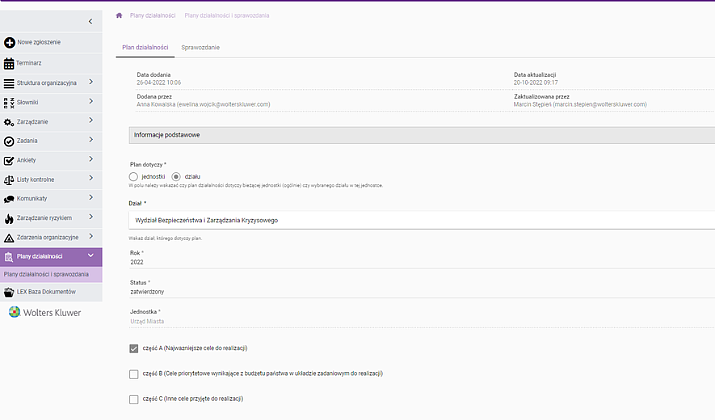Click the LEX Baza Dokumentów icon

point(9,291)
